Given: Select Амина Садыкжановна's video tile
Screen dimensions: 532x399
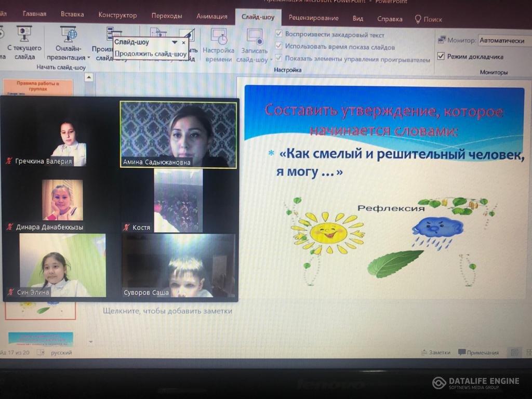Looking at the screenshot, I should pos(178,134).
